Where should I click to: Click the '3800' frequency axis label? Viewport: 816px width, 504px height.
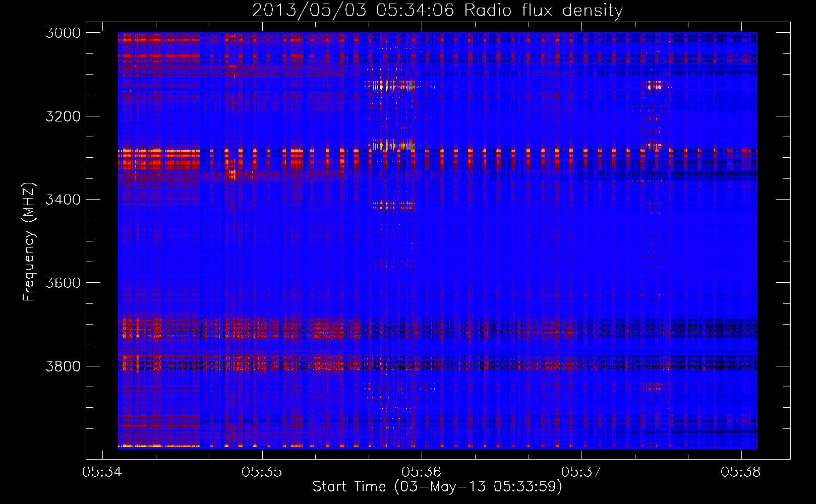63,366
